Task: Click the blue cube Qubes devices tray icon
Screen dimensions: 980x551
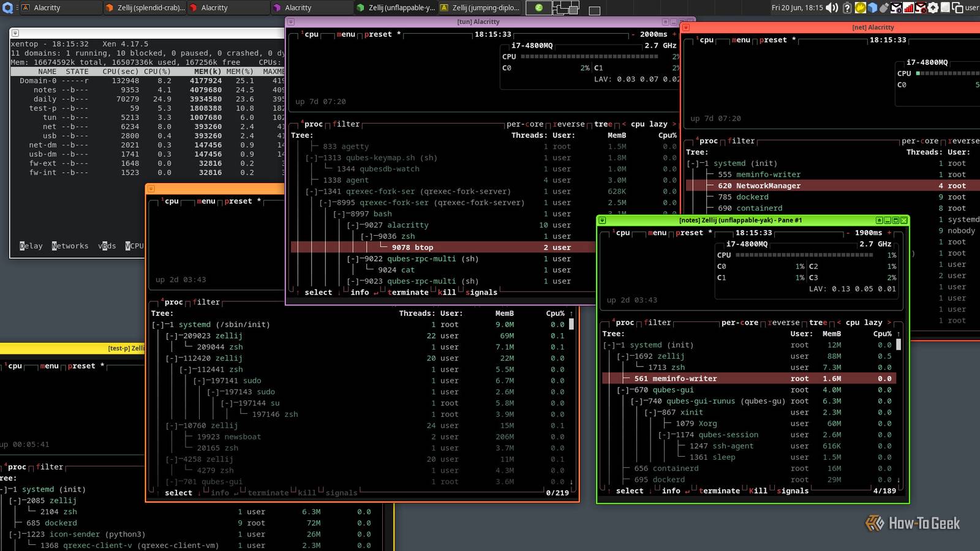Action: point(872,8)
